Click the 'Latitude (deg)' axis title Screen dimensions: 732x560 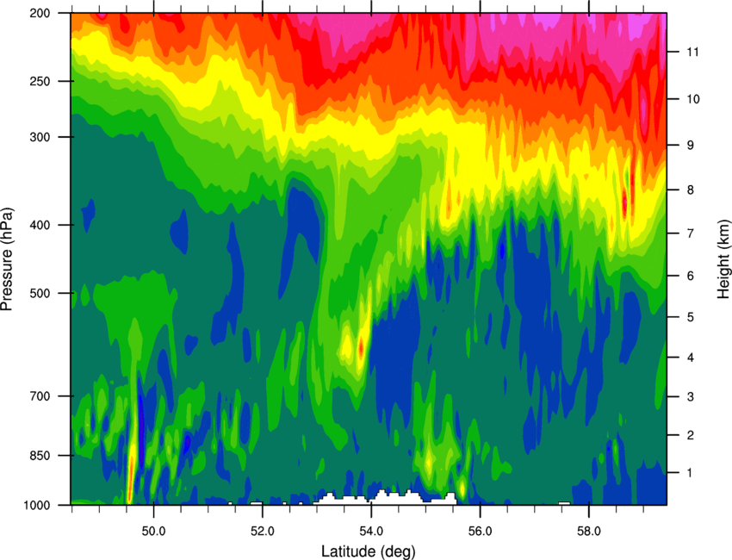click(369, 551)
